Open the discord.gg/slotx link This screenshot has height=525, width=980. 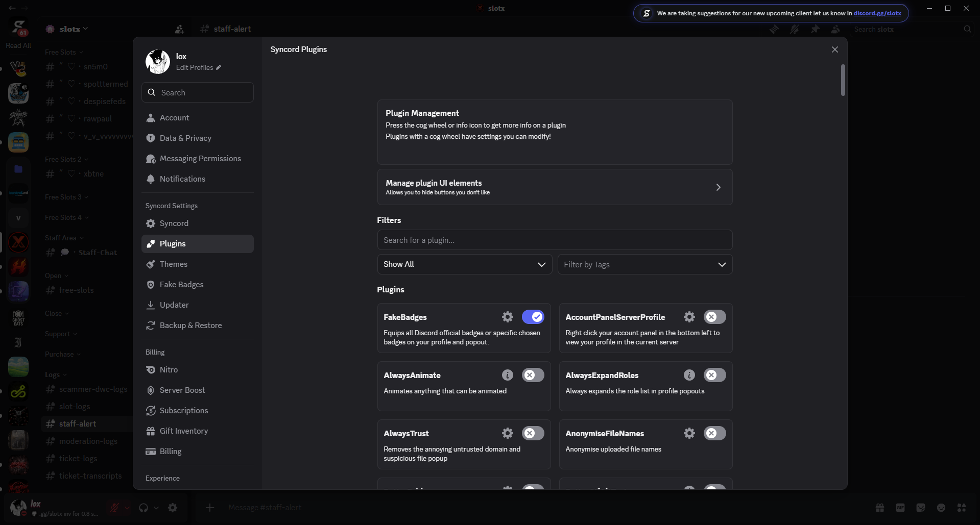(x=877, y=13)
